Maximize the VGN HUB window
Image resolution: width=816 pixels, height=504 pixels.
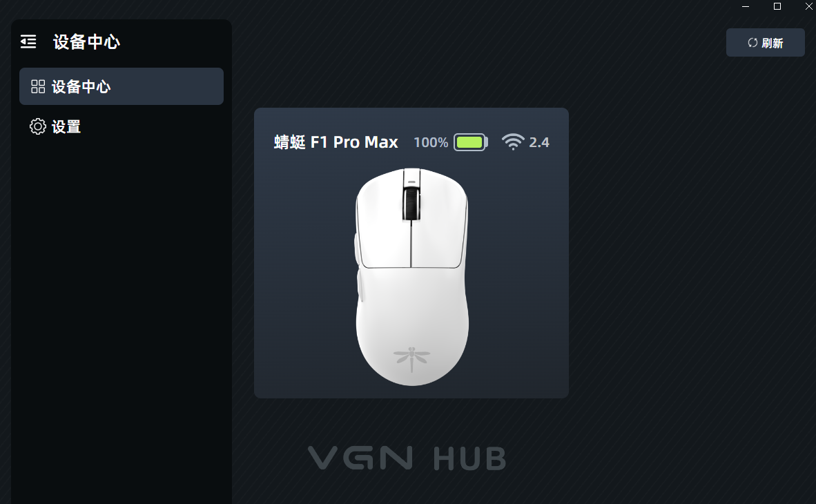tap(777, 6)
